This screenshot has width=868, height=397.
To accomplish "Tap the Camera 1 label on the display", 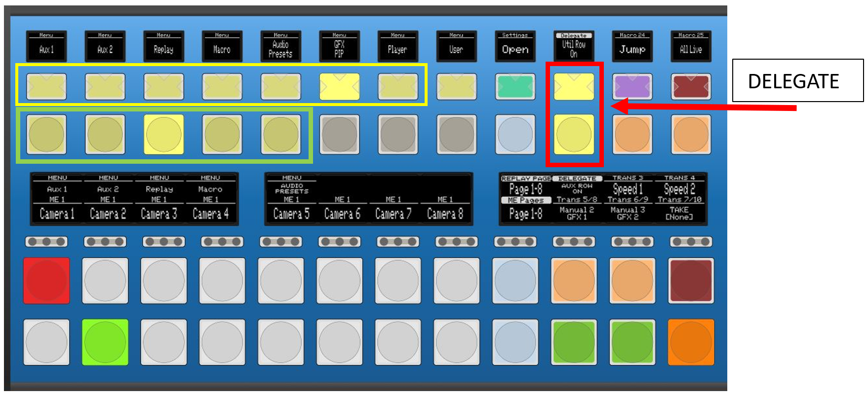I will [57, 214].
